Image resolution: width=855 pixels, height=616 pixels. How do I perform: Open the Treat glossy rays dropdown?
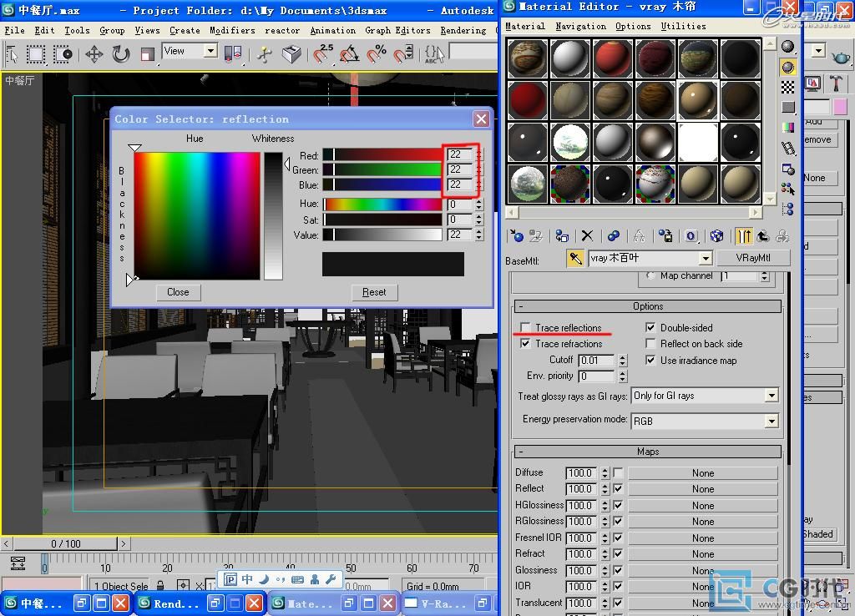pos(771,395)
